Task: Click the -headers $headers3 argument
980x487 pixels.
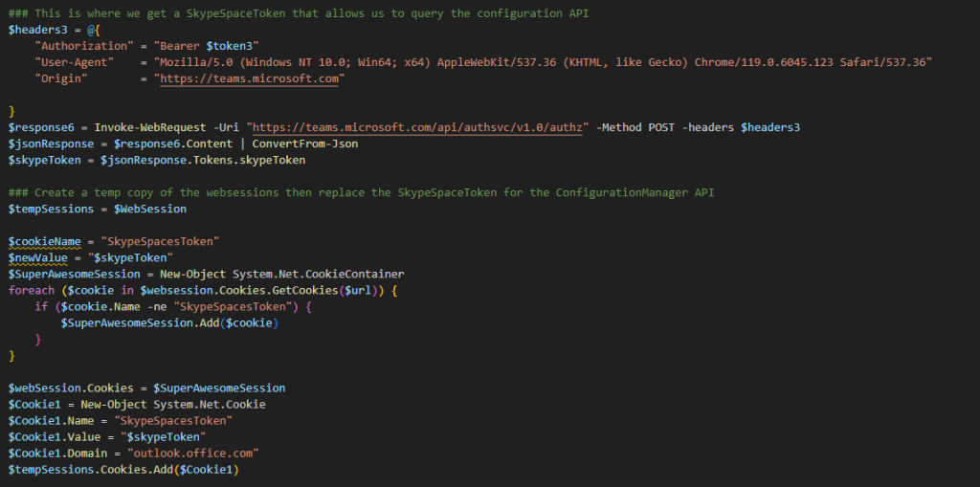Action: [742, 127]
